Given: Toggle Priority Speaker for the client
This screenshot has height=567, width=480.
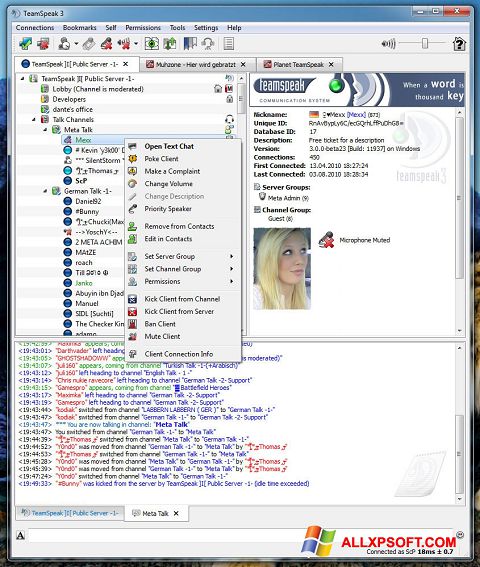Looking at the screenshot, I should 168,209.
